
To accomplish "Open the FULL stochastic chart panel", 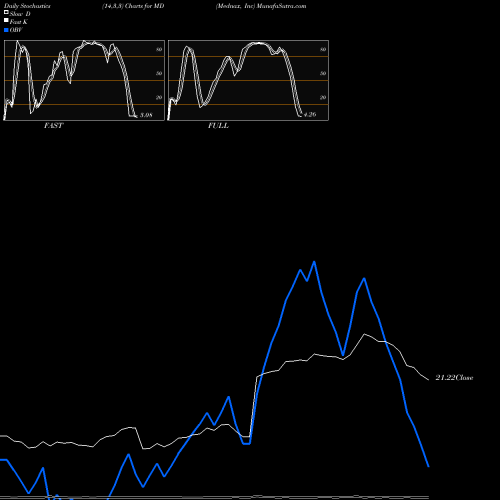I will pyautogui.click(x=248, y=80).
